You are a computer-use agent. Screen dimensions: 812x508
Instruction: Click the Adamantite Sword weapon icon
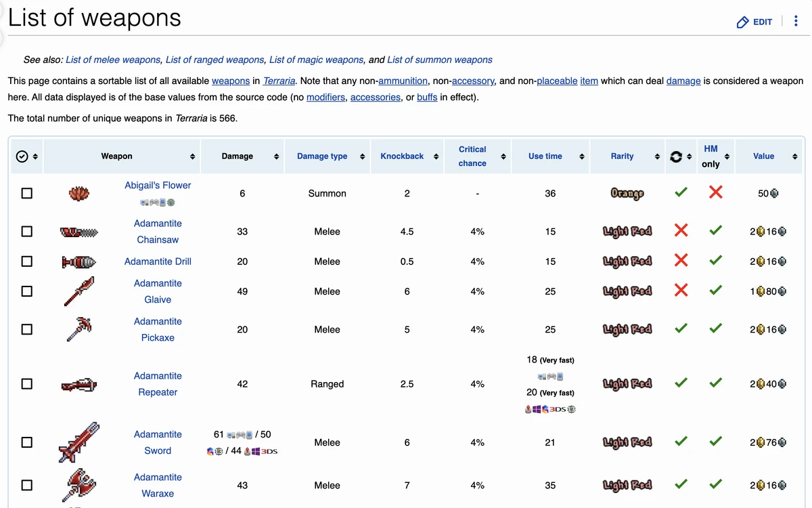(x=78, y=442)
